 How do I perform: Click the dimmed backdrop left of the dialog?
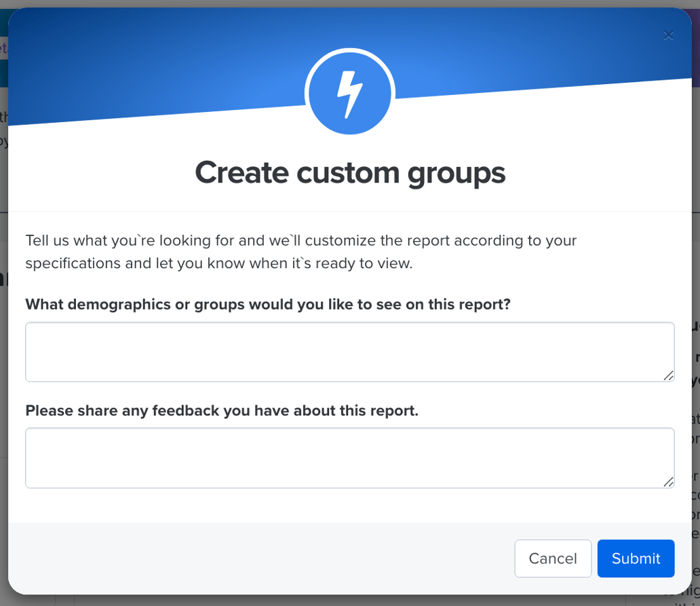point(3,339)
